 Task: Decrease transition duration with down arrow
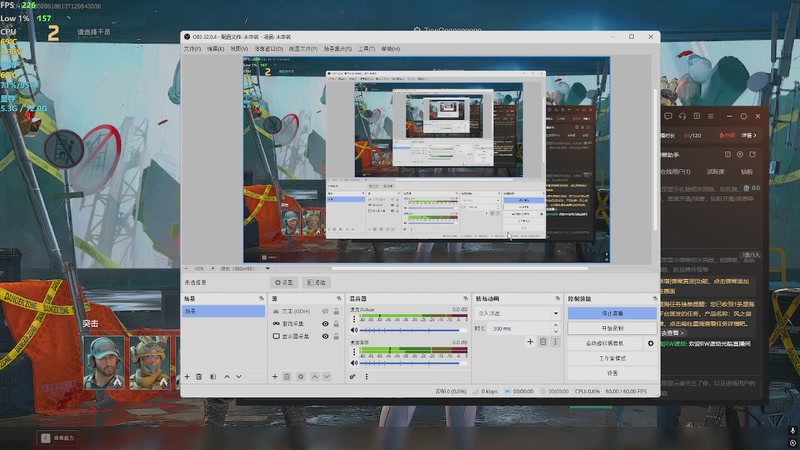point(556,332)
